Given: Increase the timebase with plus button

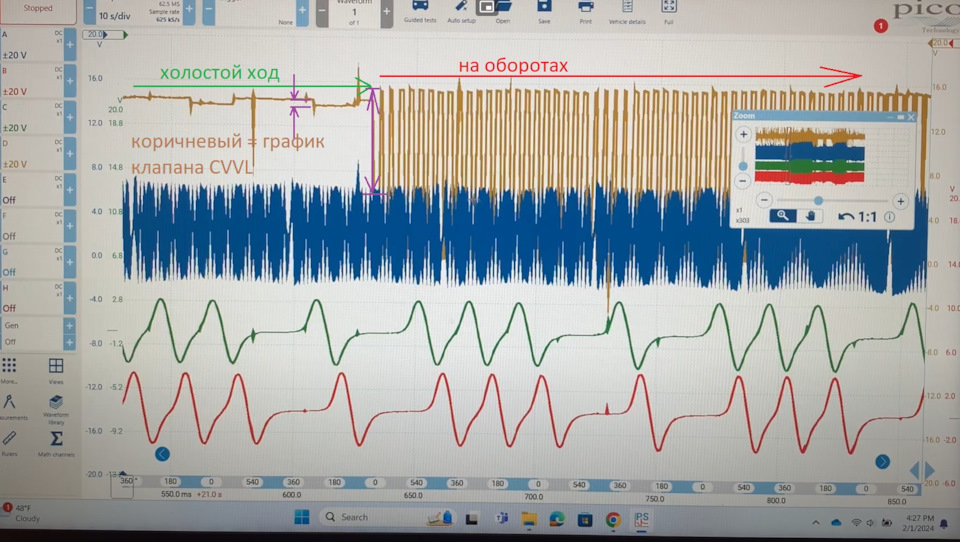Looking at the screenshot, I should coord(189,10).
